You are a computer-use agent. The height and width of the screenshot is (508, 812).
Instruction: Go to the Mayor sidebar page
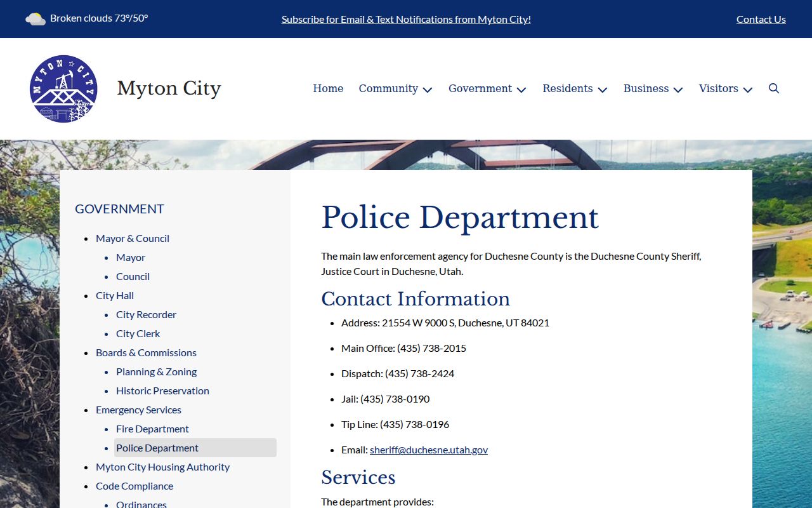pyautogui.click(x=131, y=257)
